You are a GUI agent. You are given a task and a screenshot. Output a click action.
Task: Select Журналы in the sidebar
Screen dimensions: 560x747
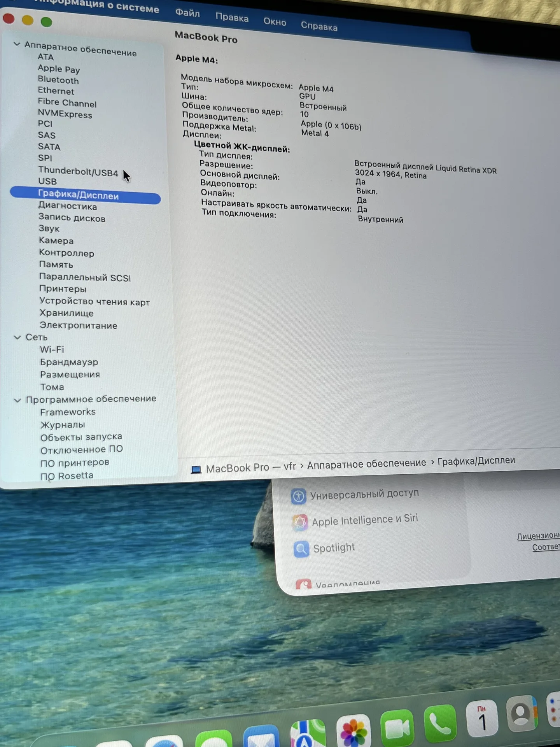[63, 424]
